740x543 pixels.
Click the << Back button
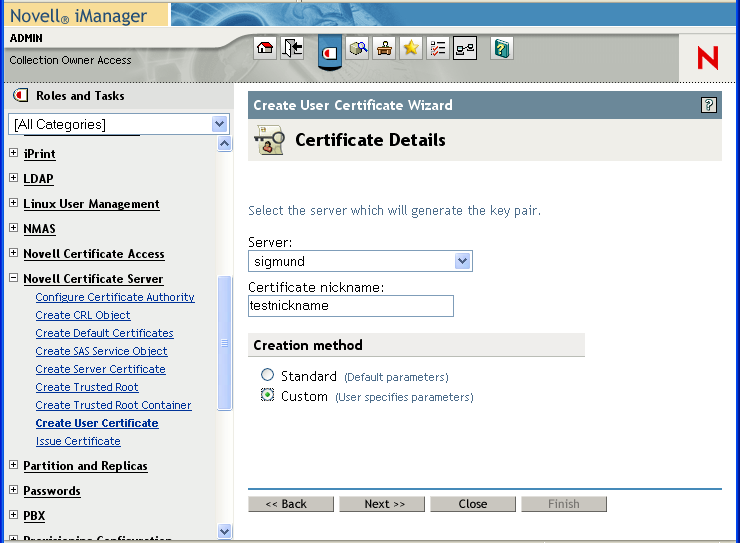(x=291, y=504)
